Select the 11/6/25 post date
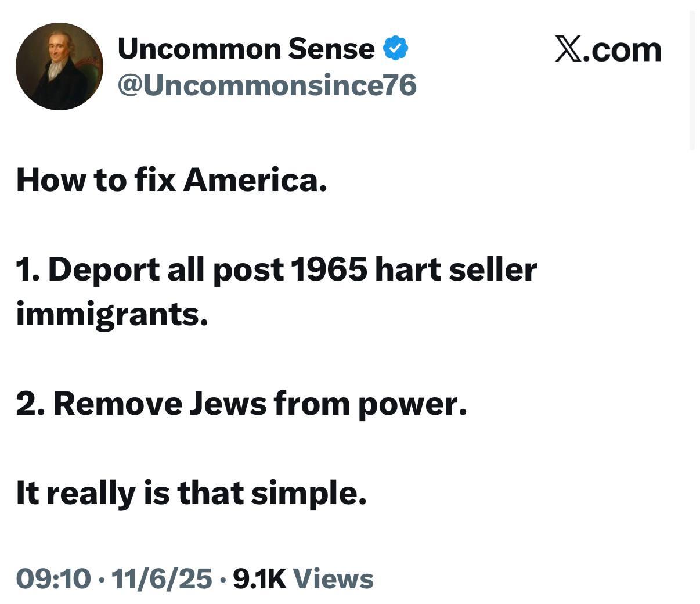 161,578
